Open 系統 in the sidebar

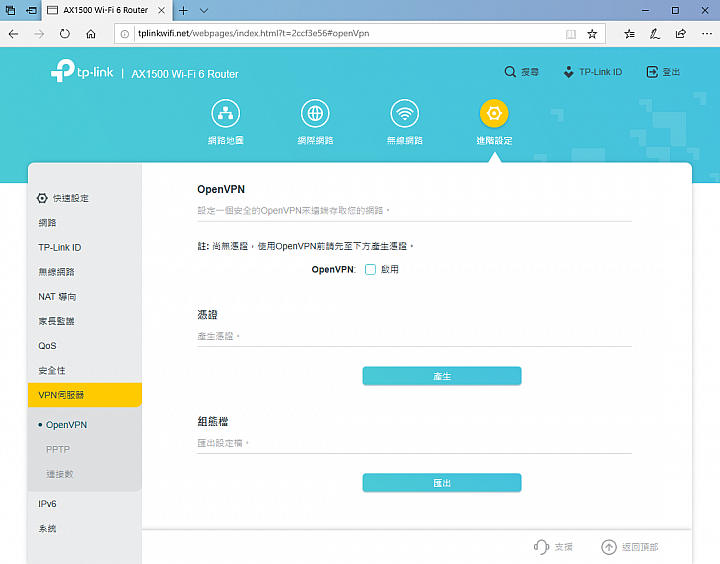point(47,529)
